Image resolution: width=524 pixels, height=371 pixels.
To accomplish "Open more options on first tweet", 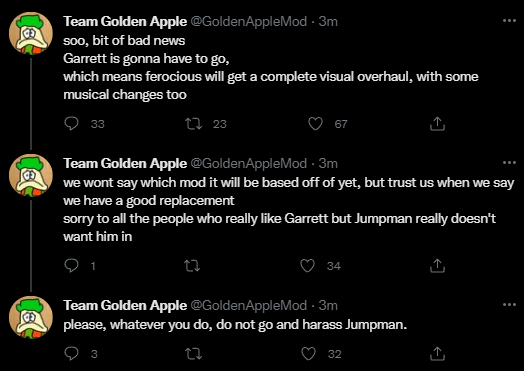I will pyautogui.click(x=509, y=21).
